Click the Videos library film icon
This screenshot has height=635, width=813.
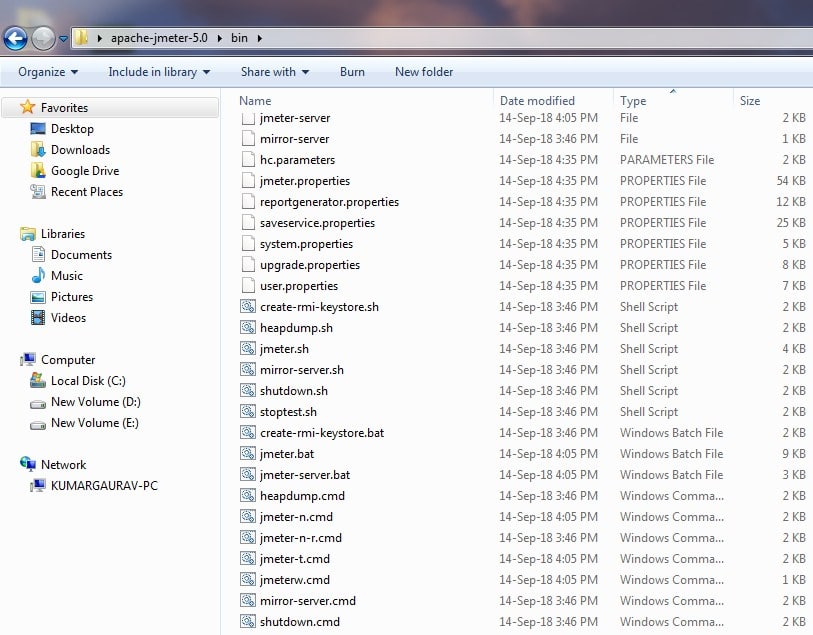38,317
